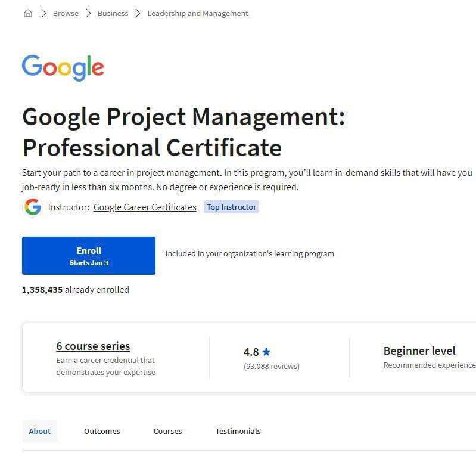Click the chevron before Business breadcrumb
Image resolution: width=476 pixels, height=462 pixels.
(x=88, y=13)
